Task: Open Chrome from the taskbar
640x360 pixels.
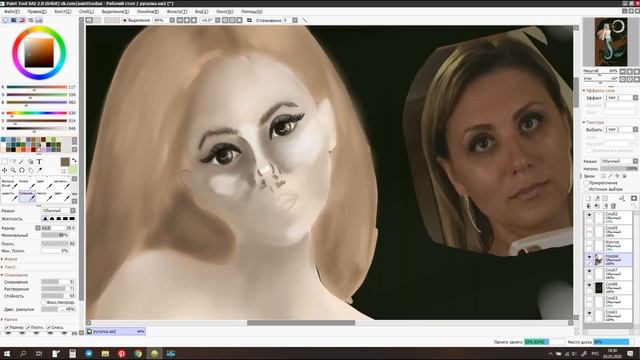Action: 138,353
